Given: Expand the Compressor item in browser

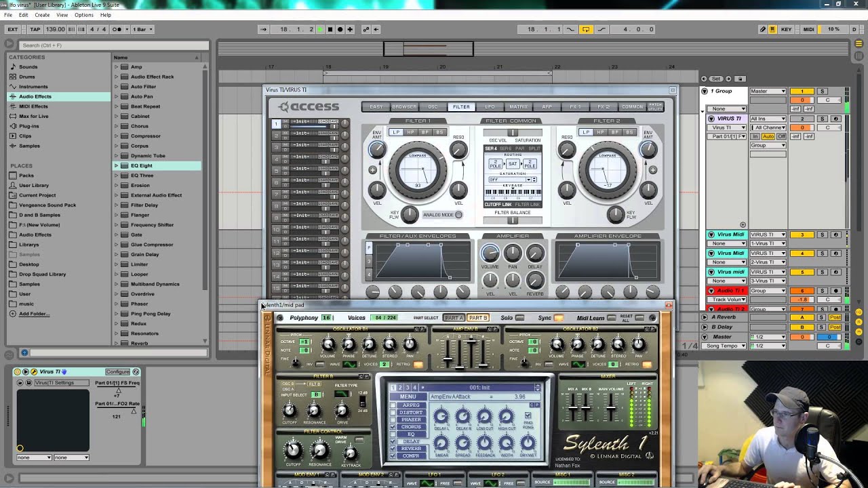Looking at the screenshot, I should coord(116,136).
